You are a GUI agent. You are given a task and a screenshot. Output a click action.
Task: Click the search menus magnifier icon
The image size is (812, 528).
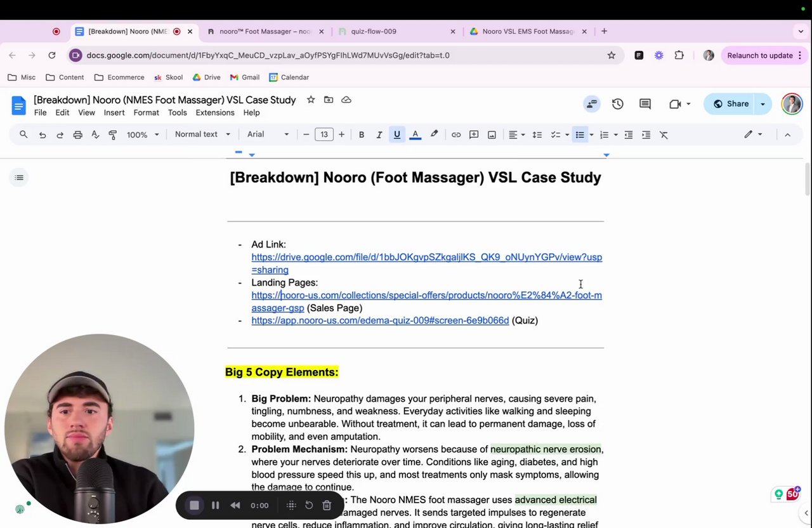point(23,135)
